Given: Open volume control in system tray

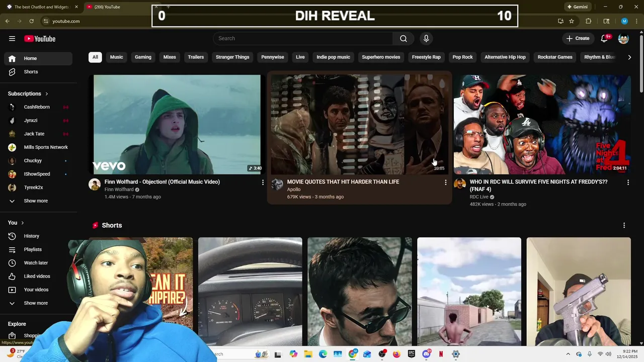Looking at the screenshot, I should [x=608, y=354].
